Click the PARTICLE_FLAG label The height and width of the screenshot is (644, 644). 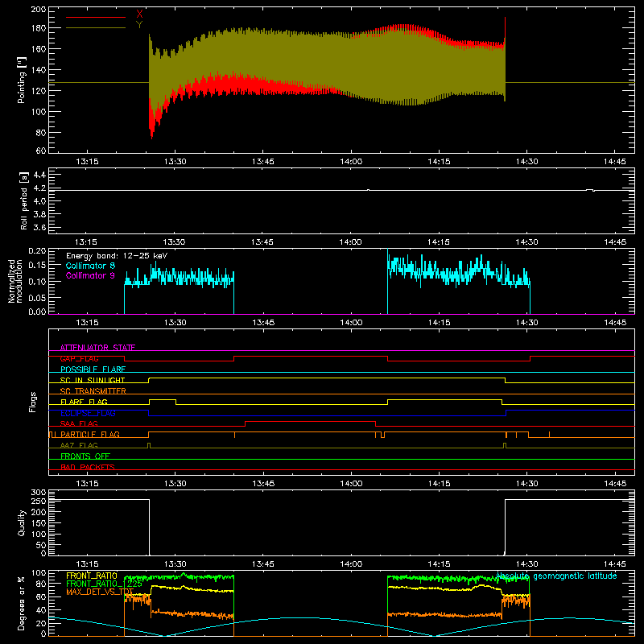click(90, 434)
